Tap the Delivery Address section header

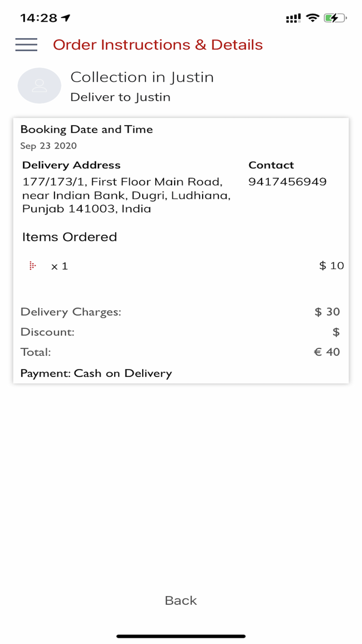[71, 165]
